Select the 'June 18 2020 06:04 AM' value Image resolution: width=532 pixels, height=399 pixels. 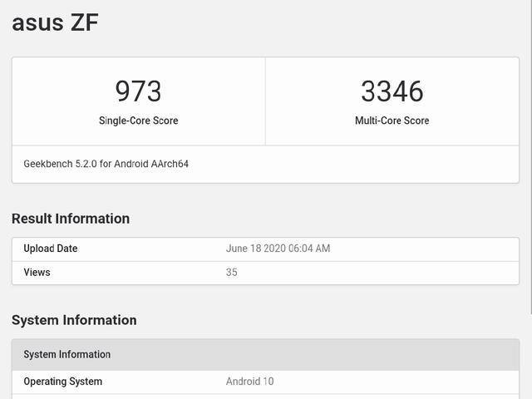pos(278,249)
